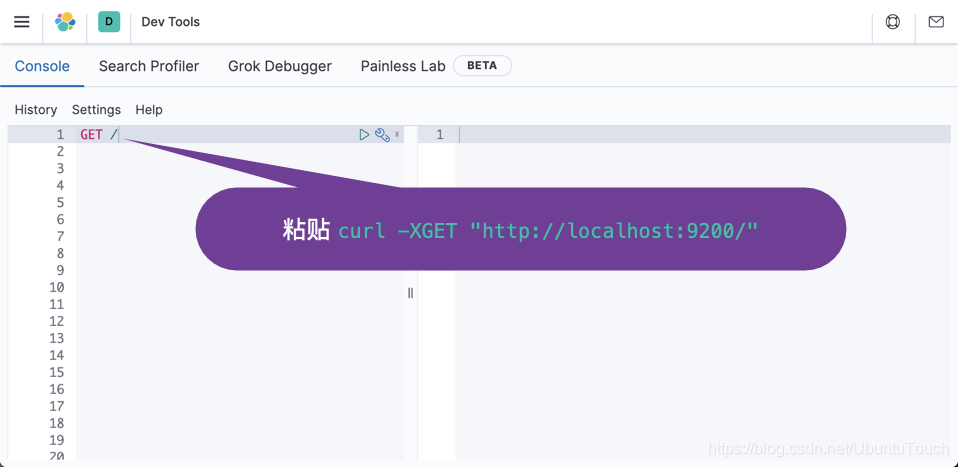958x467 pixels.
Task: Open the Painless Lab tab
Action: [x=403, y=66]
